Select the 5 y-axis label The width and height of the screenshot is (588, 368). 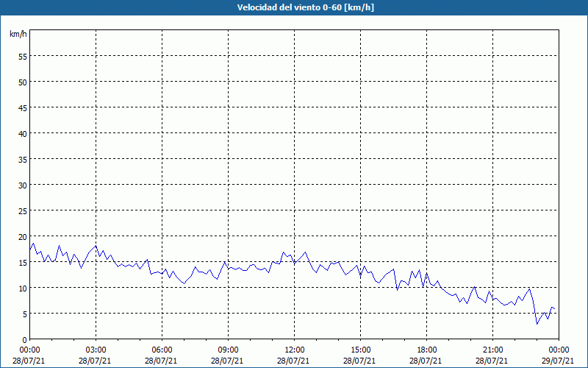[x=25, y=314]
